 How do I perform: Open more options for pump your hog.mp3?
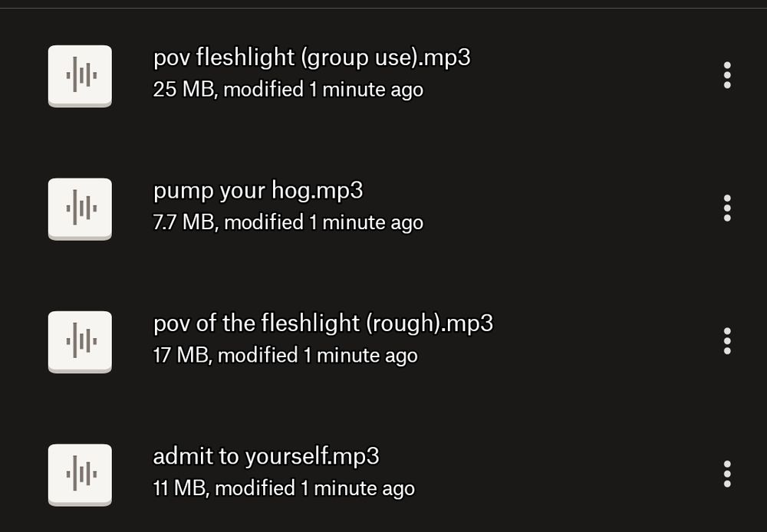click(x=727, y=209)
